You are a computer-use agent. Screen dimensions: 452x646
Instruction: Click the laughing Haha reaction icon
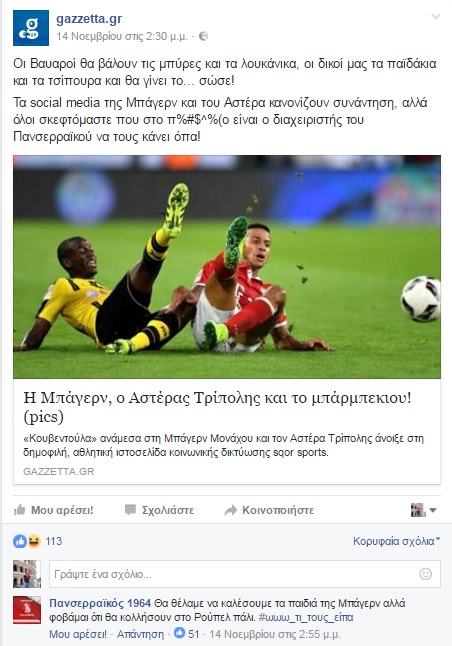(34, 541)
